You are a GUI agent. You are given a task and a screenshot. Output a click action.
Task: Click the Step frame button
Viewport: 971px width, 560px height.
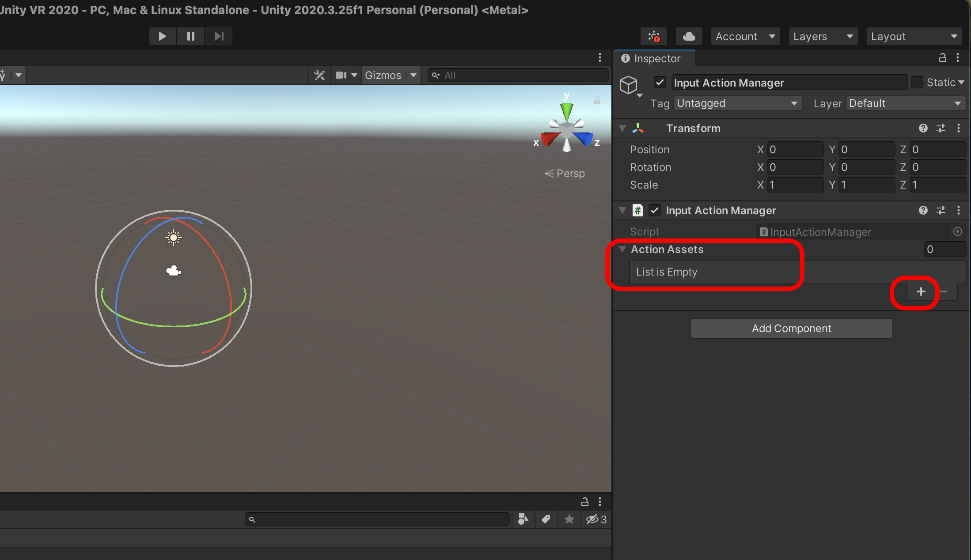click(x=219, y=36)
